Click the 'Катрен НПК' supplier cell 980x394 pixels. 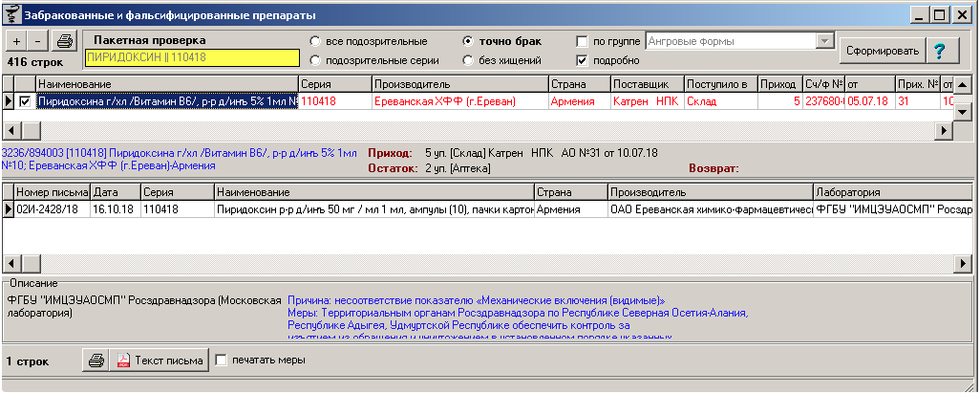click(x=648, y=101)
